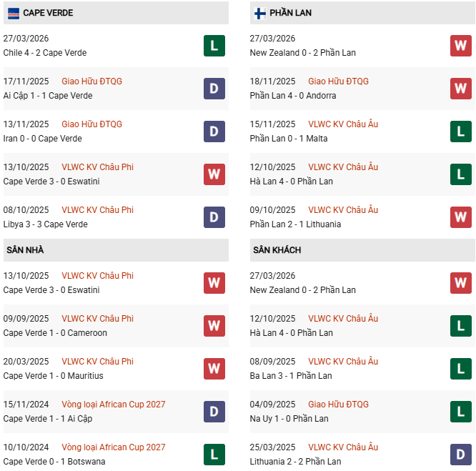The image size is (476, 471).
Task: Click the Finland flag icon
Action: pos(259,13)
